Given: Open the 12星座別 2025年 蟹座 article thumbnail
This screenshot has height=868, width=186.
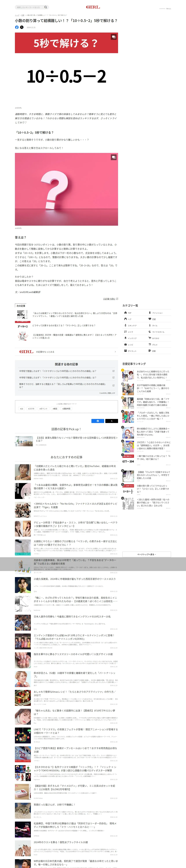Looking at the screenshot, I should (x=23, y=337).
